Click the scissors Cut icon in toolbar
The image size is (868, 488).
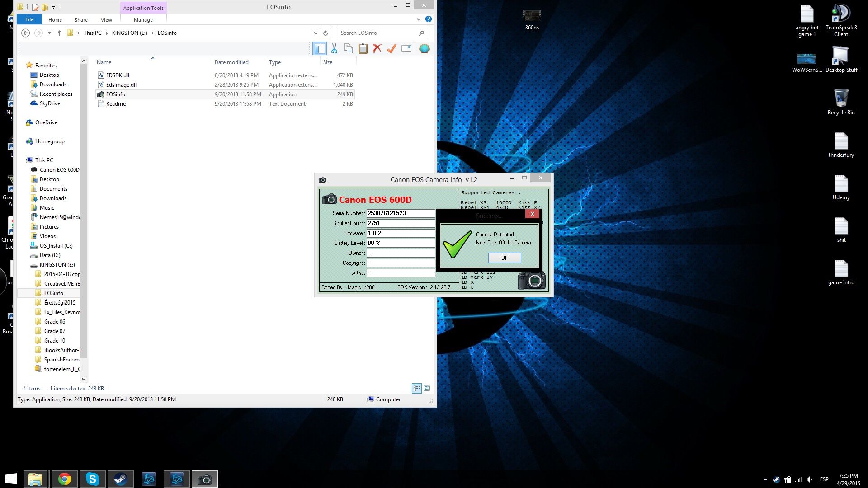[334, 48]
